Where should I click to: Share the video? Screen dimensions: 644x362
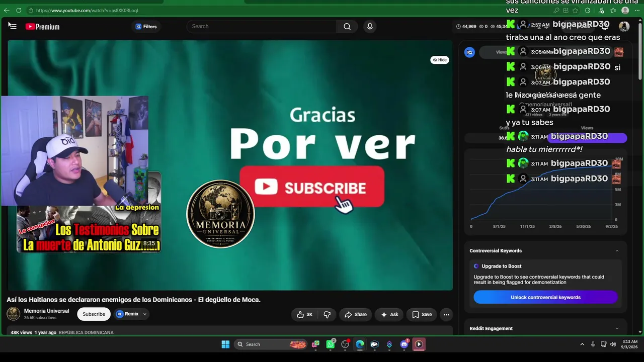pyautogui.click(x=355, y=315)
